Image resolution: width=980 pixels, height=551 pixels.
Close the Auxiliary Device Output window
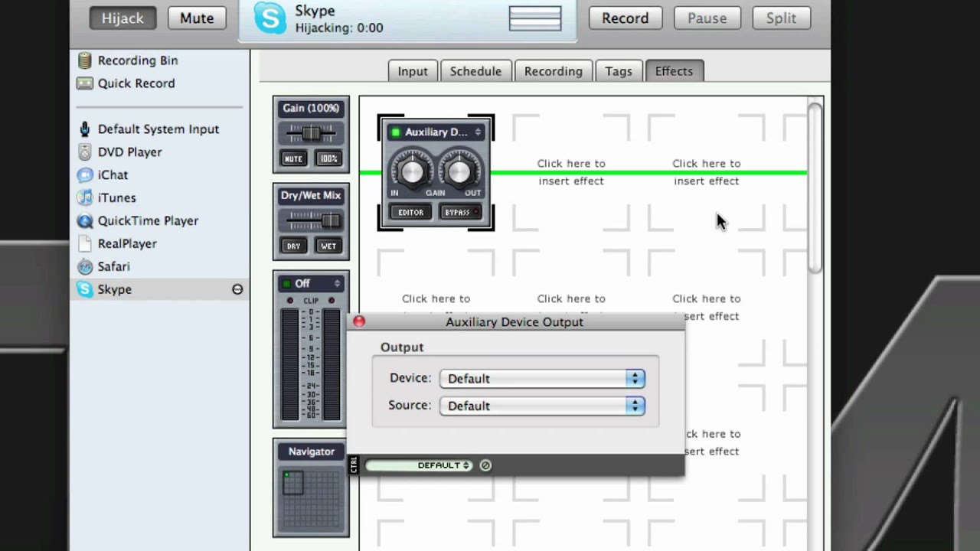(359, 321)
